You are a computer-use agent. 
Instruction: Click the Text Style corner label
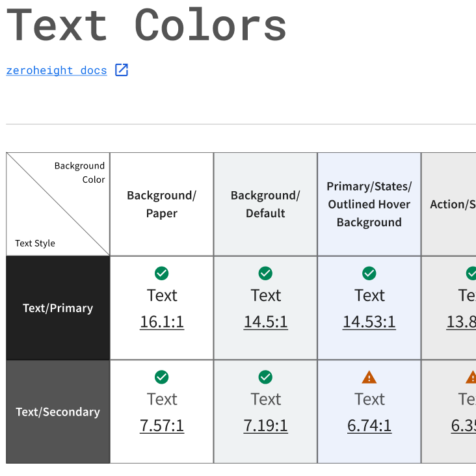click(35, 243)
